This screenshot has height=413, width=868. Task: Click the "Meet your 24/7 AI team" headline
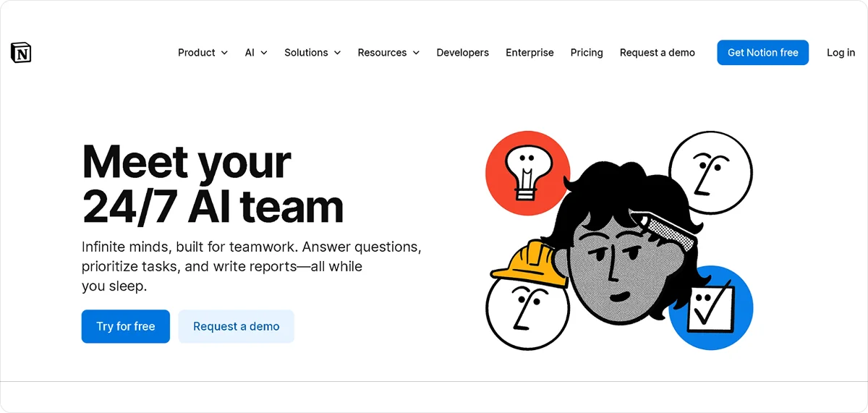213,184
